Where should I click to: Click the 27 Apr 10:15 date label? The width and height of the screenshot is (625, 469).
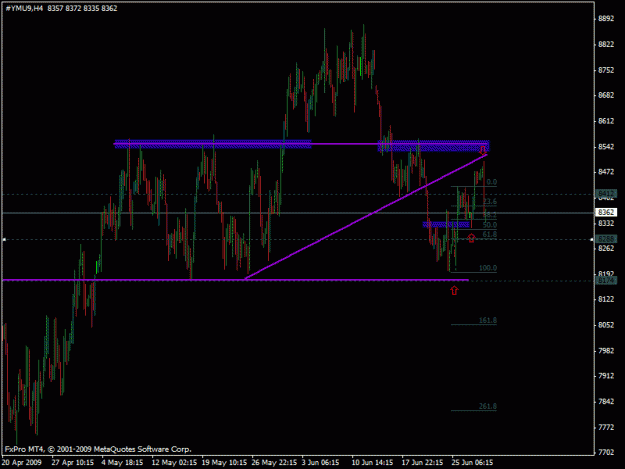(x=73, y=463)
